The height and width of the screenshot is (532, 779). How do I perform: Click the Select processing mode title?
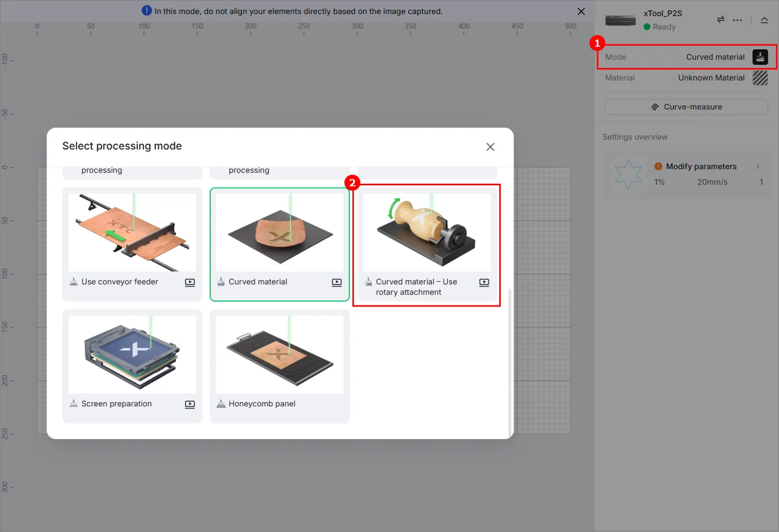pos(122,146)
